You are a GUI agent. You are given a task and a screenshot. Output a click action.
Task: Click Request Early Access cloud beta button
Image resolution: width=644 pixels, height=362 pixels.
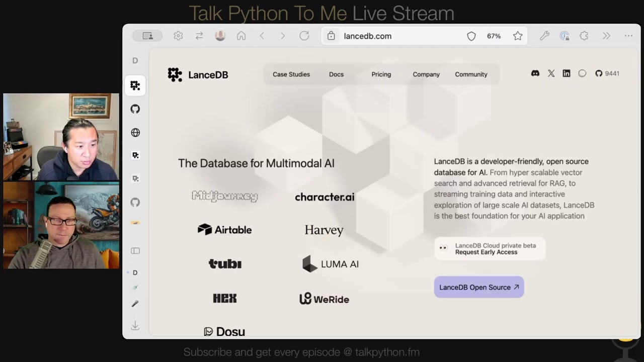(x=490, y=248)
